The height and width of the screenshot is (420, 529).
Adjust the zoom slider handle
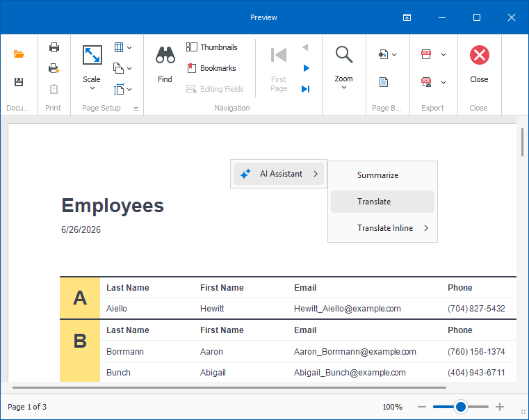point(460,407)
